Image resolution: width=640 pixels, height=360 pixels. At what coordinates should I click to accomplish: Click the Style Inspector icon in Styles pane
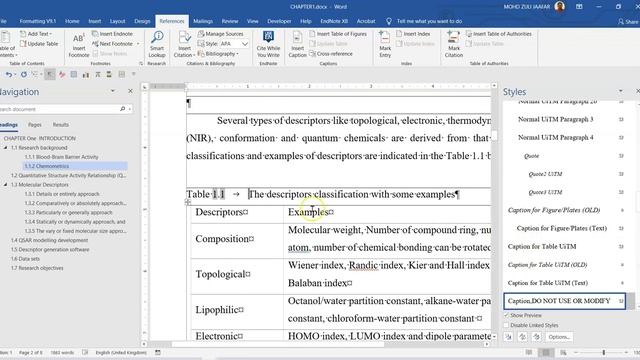click(x=522, y=337)
